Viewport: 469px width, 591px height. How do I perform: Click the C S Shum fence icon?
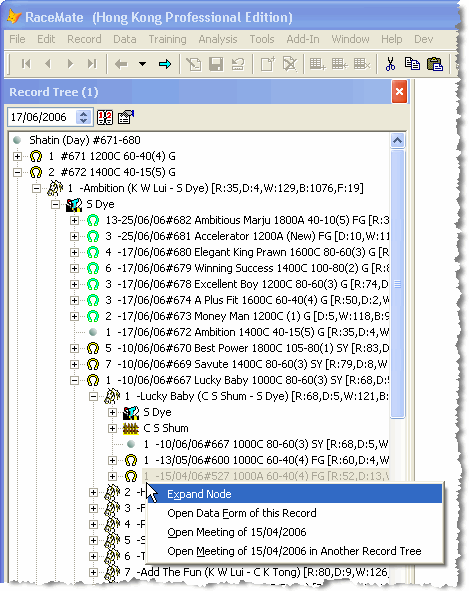tap(131, 429)
